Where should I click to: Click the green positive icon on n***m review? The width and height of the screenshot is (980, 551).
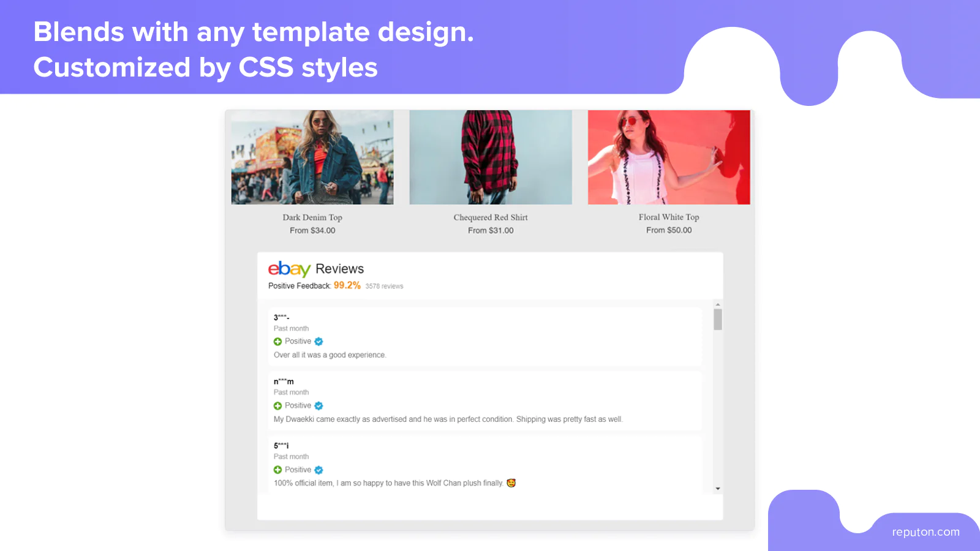(x=277, y=406)
